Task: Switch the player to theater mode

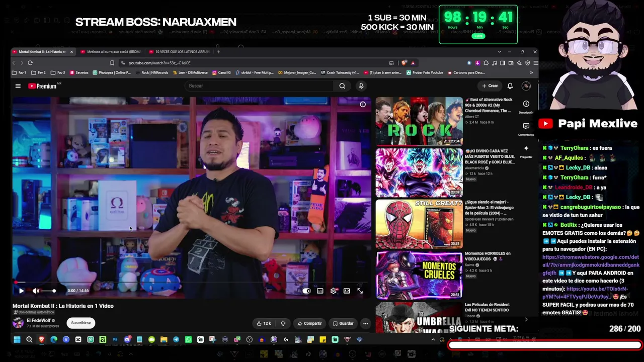Action: (347, 291)
